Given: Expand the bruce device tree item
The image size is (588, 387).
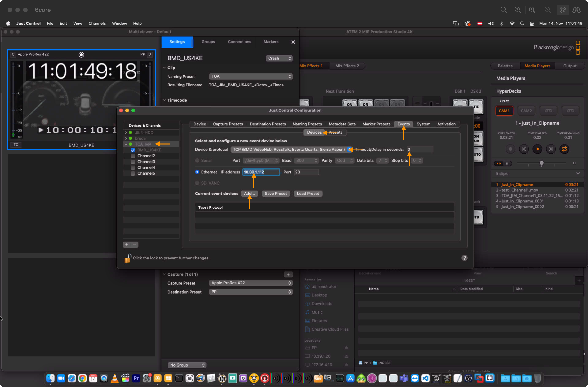Looking at the screenshot, I should click(x=126, y=138).
